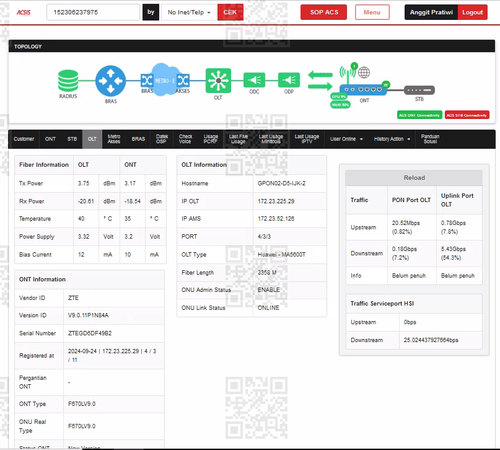Expand the User Online dropdown

(x=346, y=139)
